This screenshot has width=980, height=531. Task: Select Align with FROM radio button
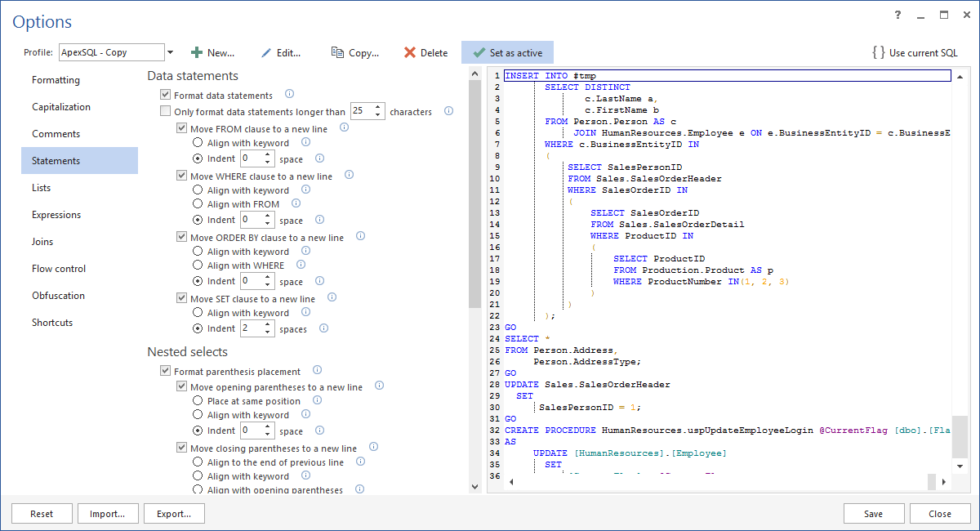click(198, 203)
